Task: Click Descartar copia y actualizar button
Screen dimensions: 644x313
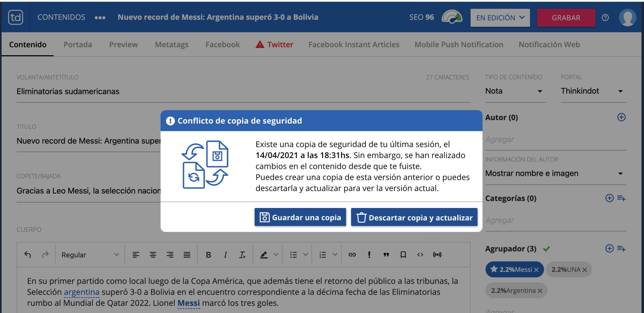Action: 414,217
